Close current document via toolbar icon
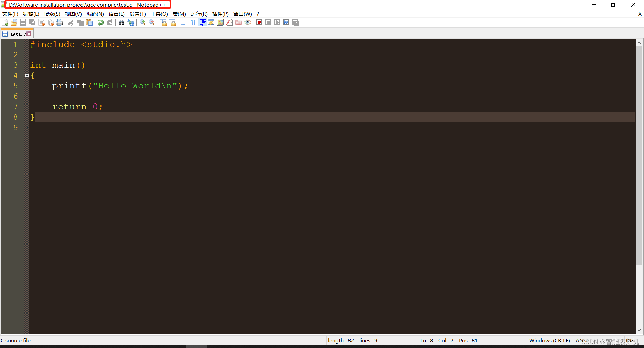The image size is (644, 348). (41, 22)
